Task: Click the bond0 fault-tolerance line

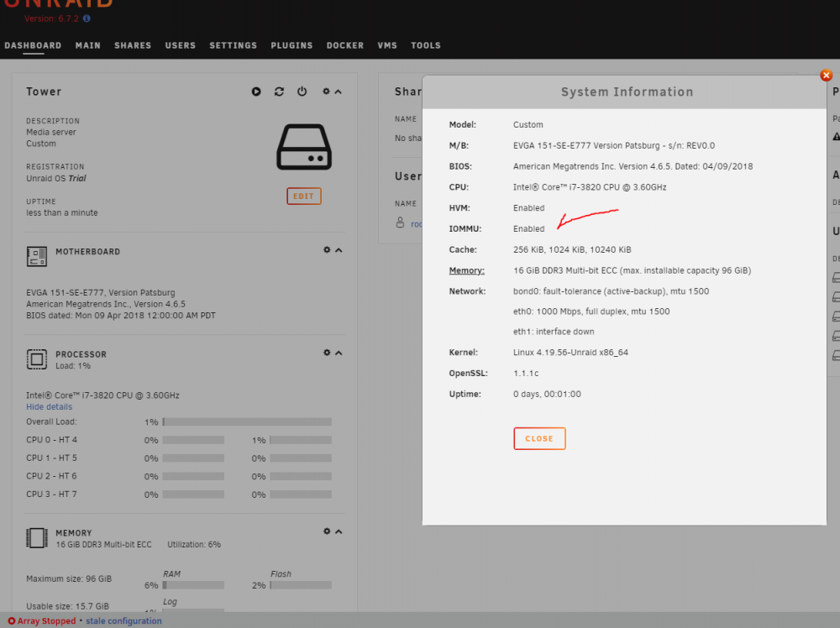Action: pos(612,291)
